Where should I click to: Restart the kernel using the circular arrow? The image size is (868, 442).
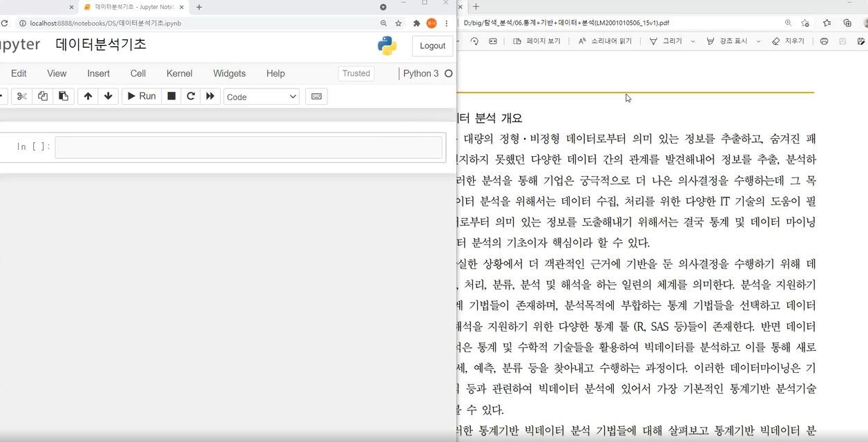[191, 97]
